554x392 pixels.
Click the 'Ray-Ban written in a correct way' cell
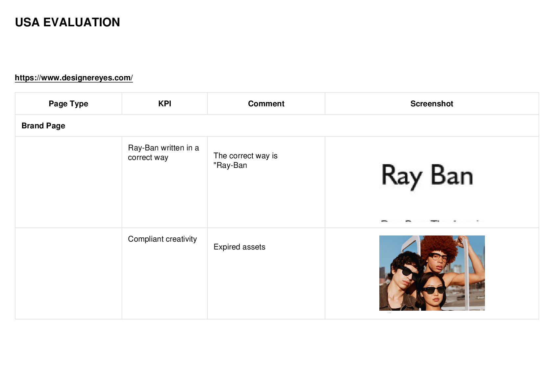(x=164, y=182)
